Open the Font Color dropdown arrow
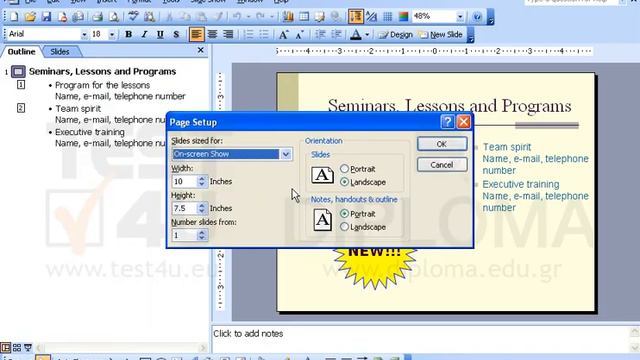Viewport: 640px width, 360px height. tap(367, 34)
